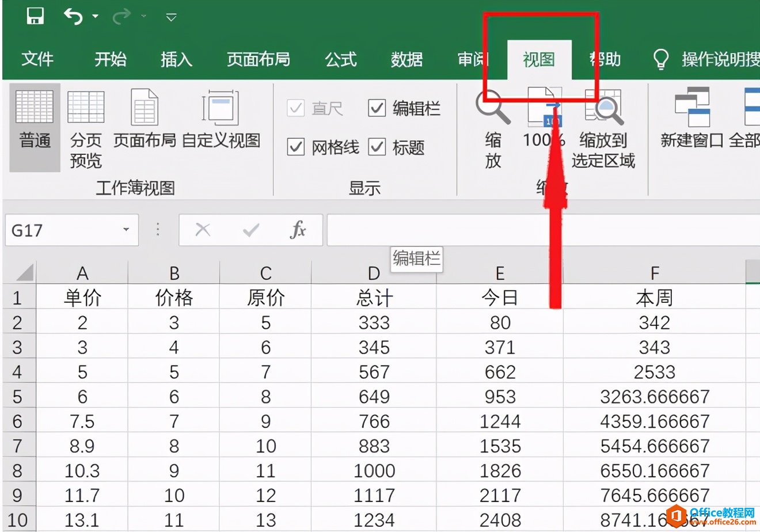
Task: Click the cell labeled 原价
Action: click(265, 298)
